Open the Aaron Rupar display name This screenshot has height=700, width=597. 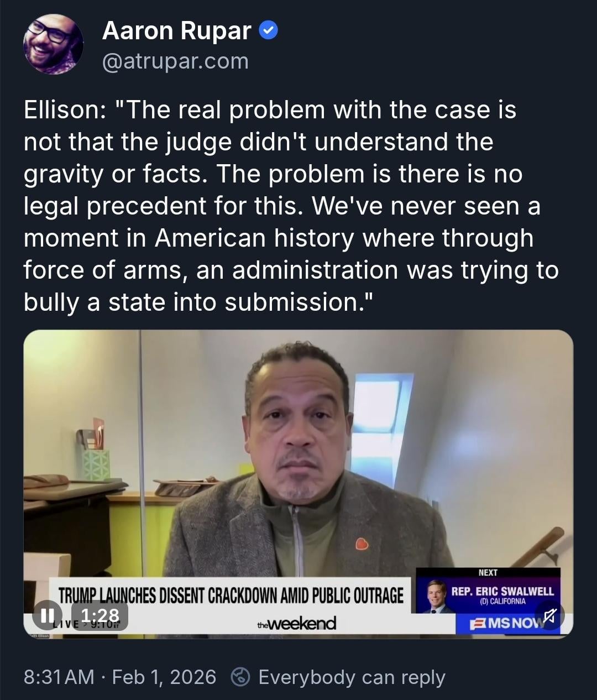coord(177,31)
